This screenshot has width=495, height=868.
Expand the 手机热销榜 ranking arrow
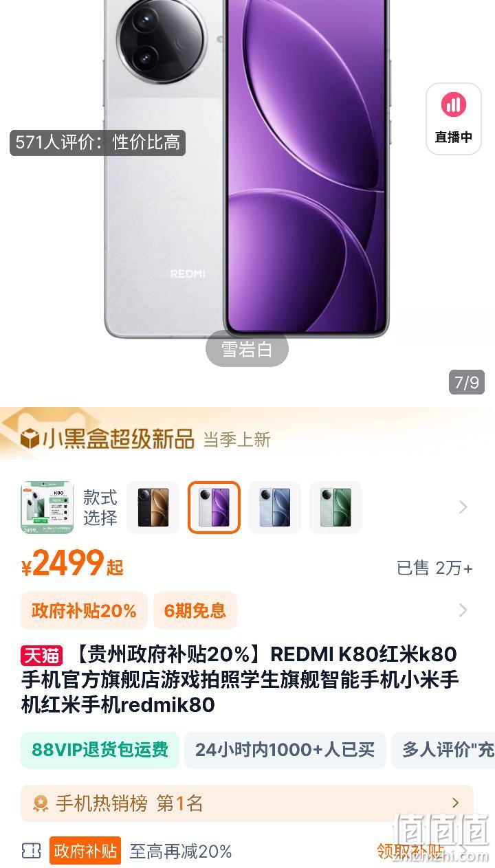[455, 803]
